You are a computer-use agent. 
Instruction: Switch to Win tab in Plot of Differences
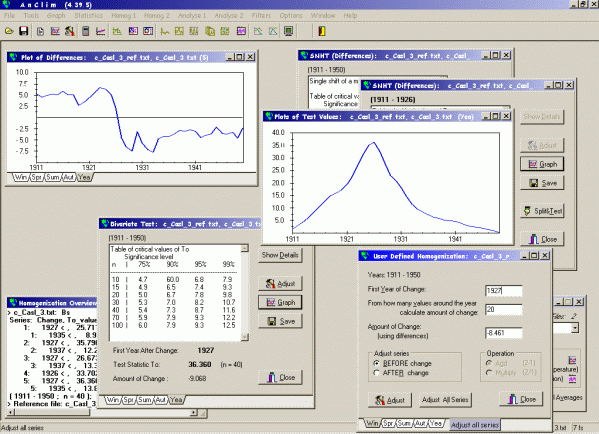click(x=21, y=177)
